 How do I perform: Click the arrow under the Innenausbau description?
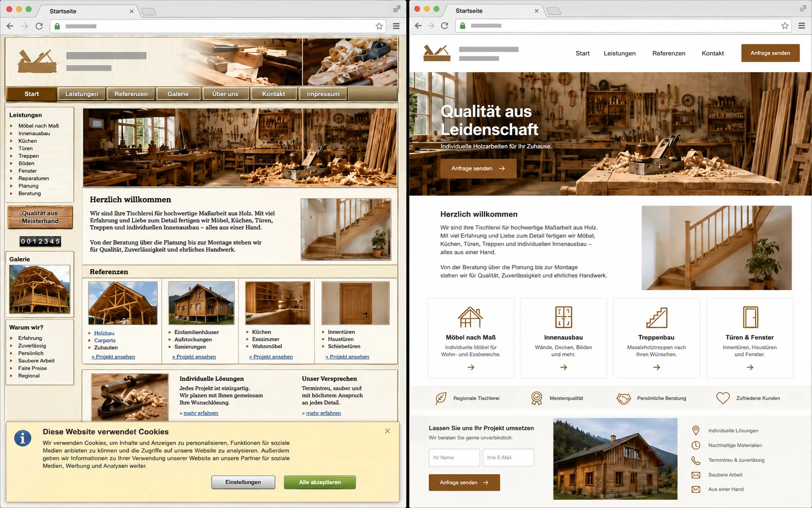563,367
